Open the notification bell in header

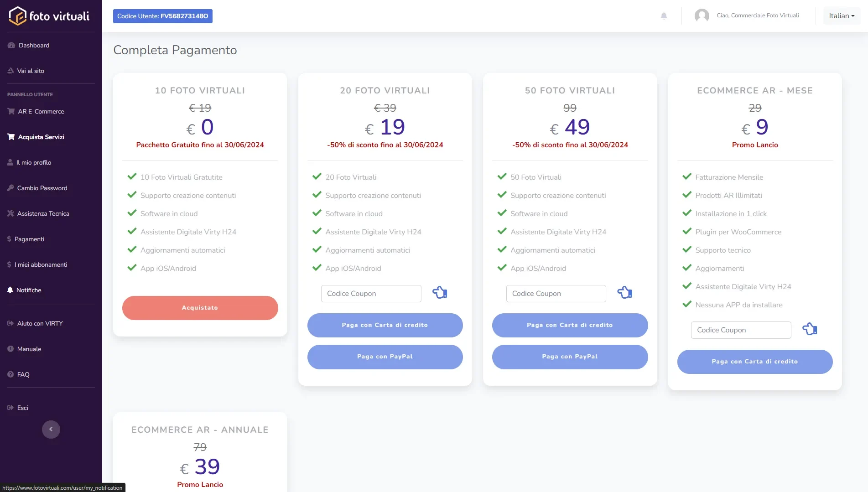click(664, 16)
